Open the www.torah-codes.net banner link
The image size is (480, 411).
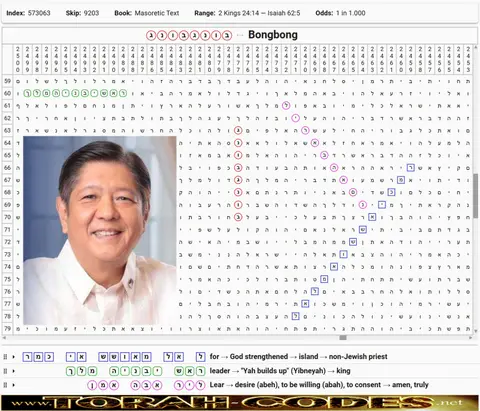point(240,403)
